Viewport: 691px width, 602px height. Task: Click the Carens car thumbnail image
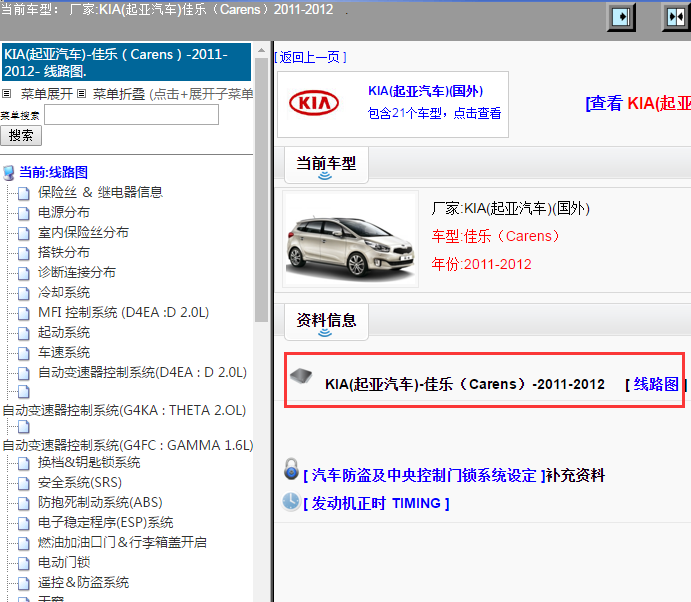click(350, 239)
